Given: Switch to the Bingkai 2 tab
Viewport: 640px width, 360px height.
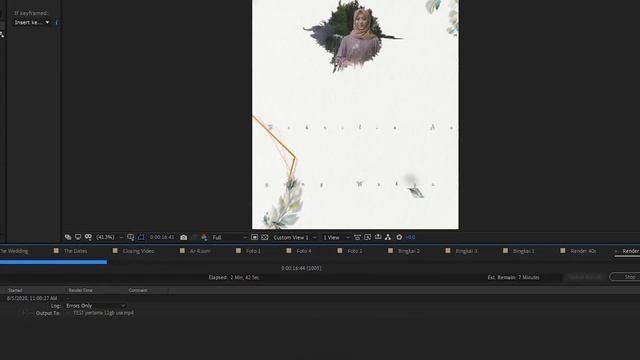Looking at the screenshot, I should click(x=409, y=251).
